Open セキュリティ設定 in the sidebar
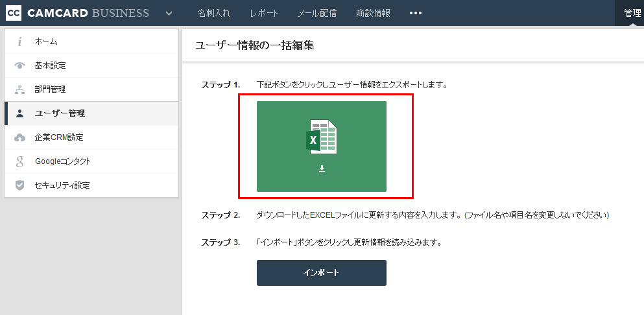This screenshot has height=315, width=644. [91, 185]
